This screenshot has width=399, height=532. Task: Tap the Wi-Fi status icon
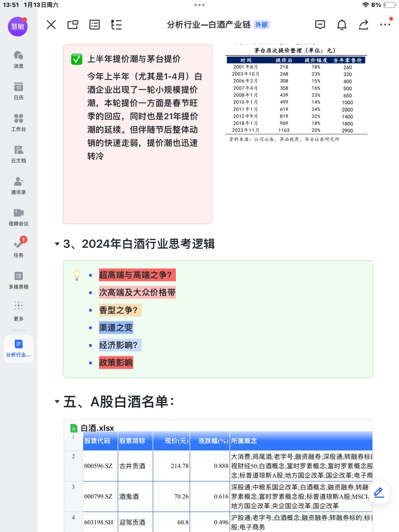[366, 5]
